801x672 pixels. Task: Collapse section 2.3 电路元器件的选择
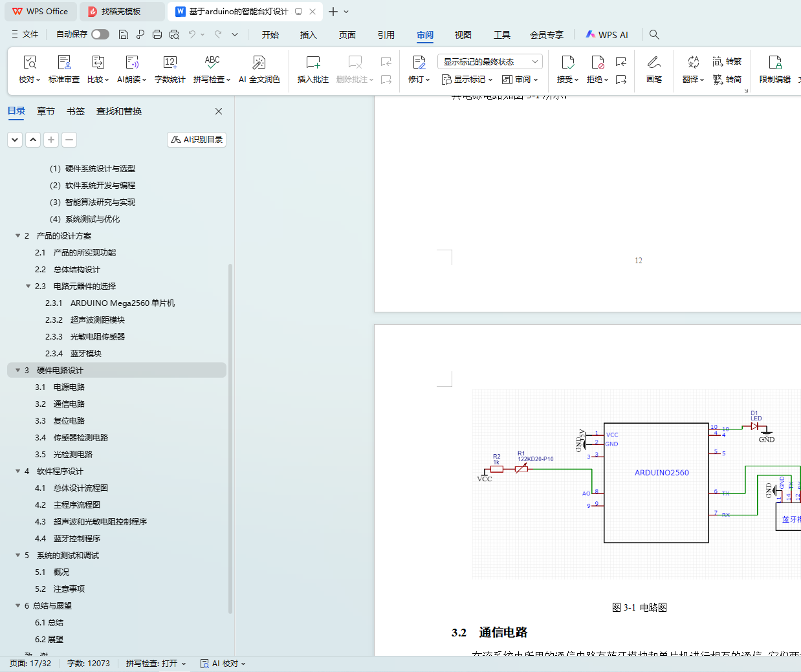(28, 287)
